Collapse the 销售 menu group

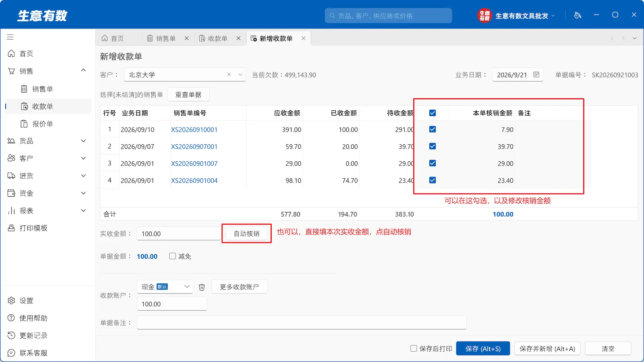pyautogui.click(x=84, y=70)
